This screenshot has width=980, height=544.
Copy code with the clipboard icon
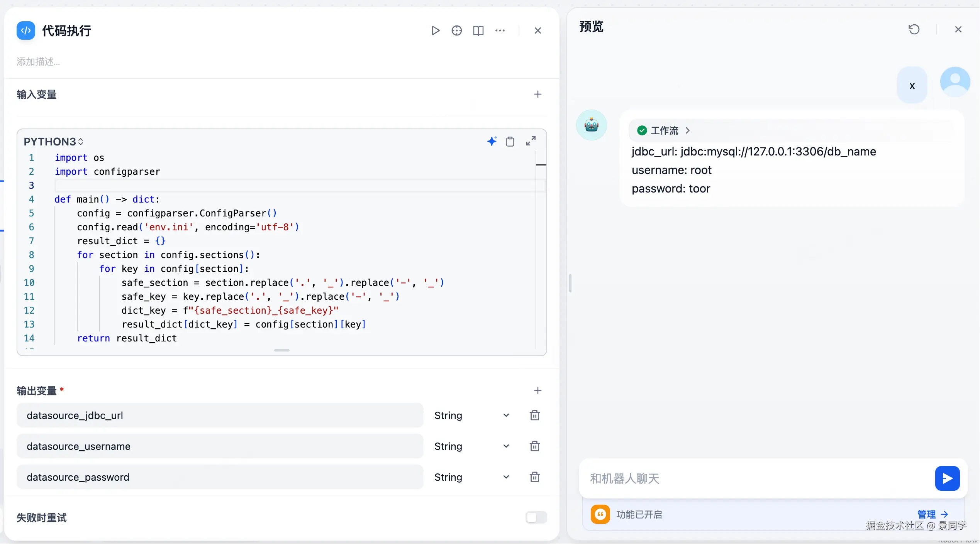(510, 142)
